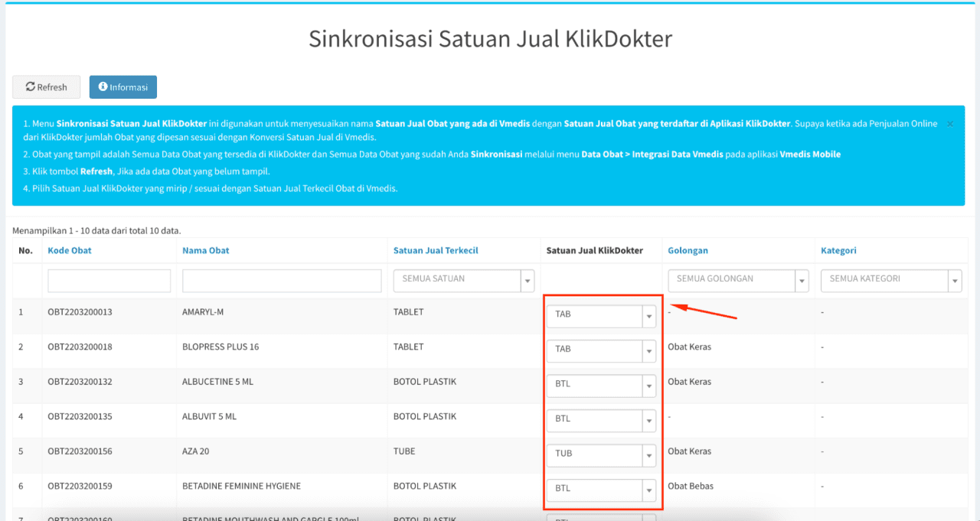This screenshot has width=980, height=521.
Task: Open the SEMUA GOLONGAN filter dropdown
Action: pos(738,281)
